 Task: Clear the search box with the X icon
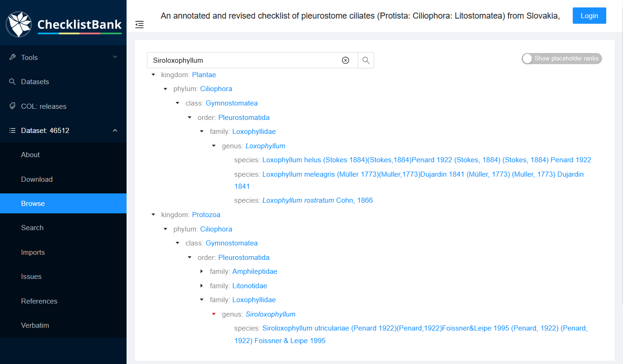coord(345,60)
